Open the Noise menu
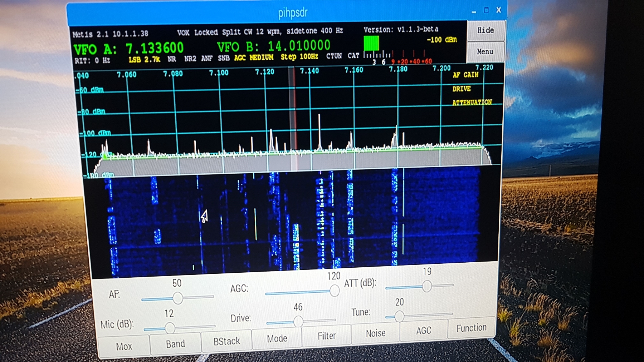The width and height of the screenshot is (644, 362). pyautogui.click(x=376, y=333)
